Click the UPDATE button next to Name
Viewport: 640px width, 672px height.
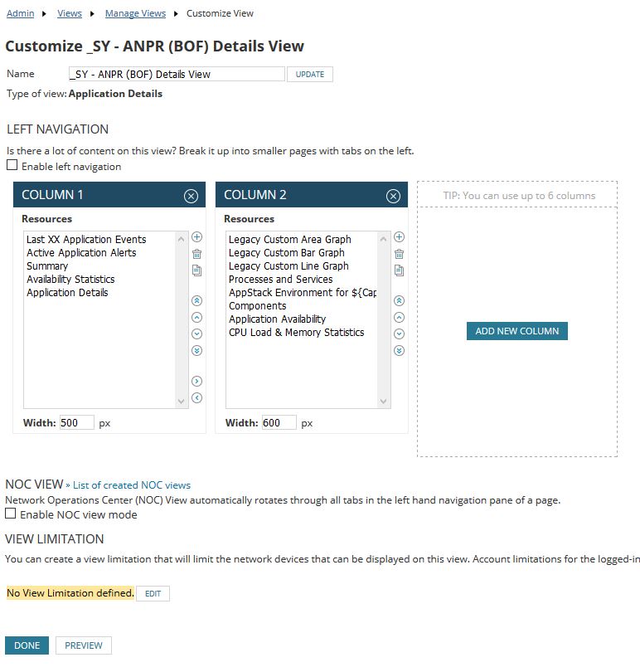pyautogui.click(x=310, y=74)
